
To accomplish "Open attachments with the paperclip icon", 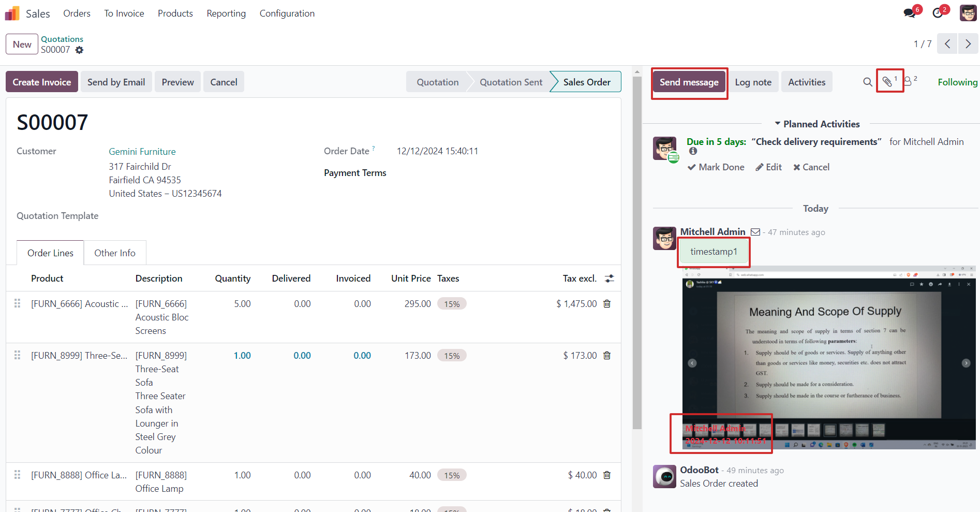I will tap(887, 81).
